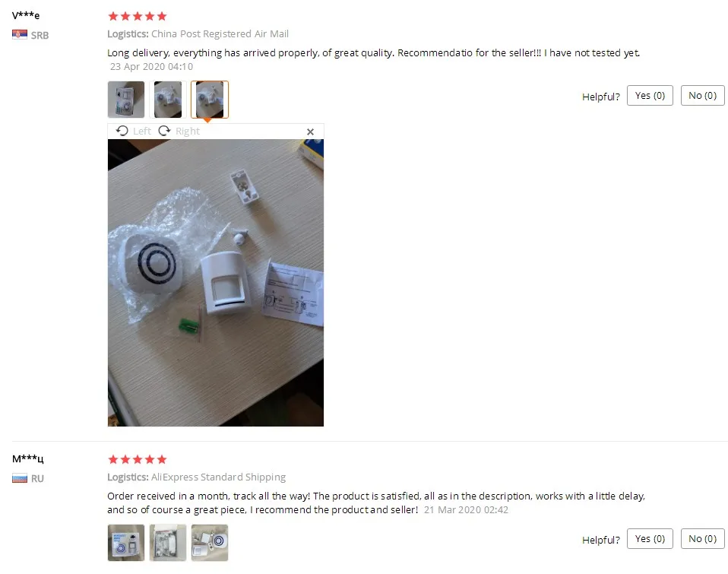Mark V***e review as not helpful with No
The width and height of the screenshot is (728, 574).
pyautogui.click(x=702, y=96)
